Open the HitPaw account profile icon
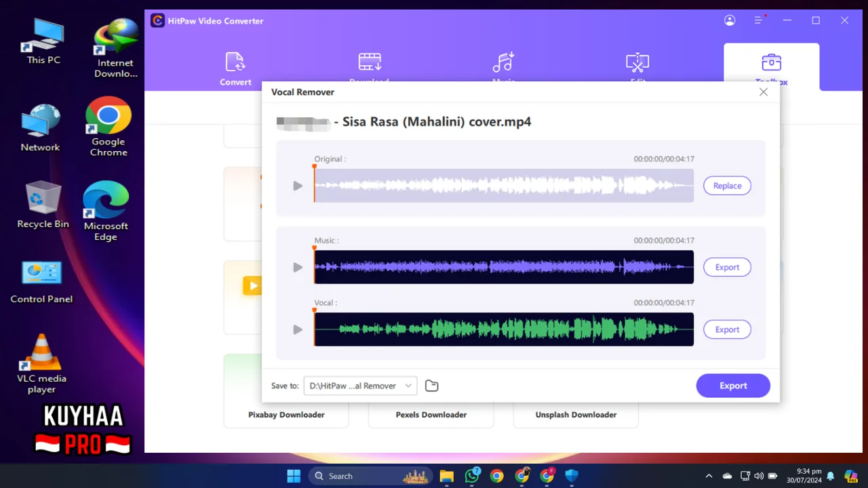The image size is (868, 488). click(730, 20)
